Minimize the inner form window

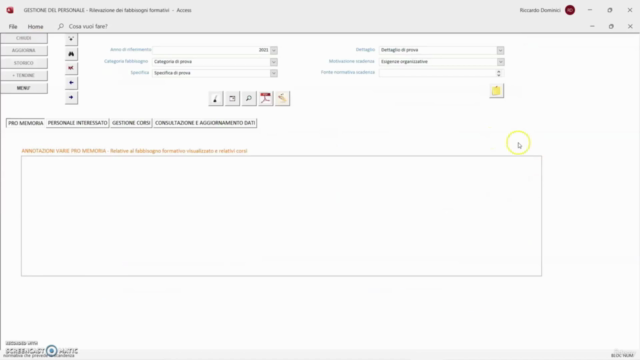[x=592, y=26]
